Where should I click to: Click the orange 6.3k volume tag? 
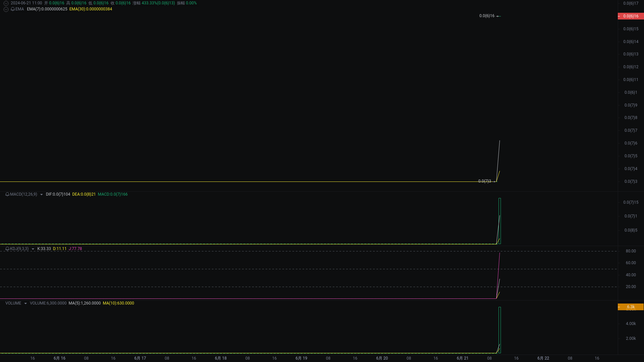631,307
